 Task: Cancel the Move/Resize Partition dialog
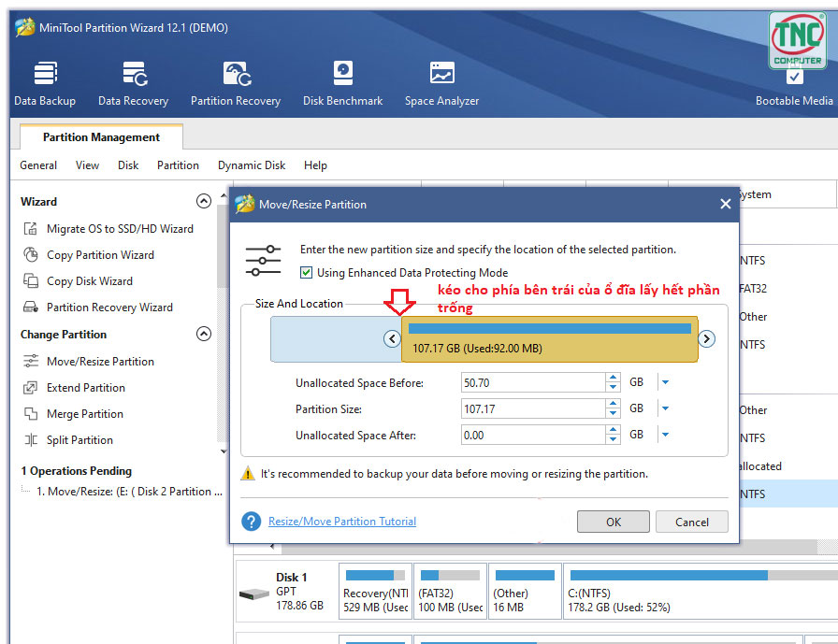tap(691, 522)
